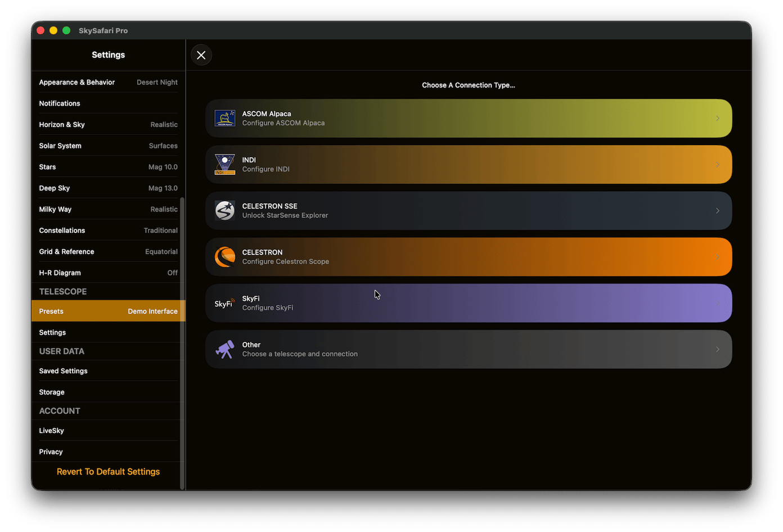Open telescope Settings item
The height and width of the screenshot is (532, 783).
[x=108, y=332]
